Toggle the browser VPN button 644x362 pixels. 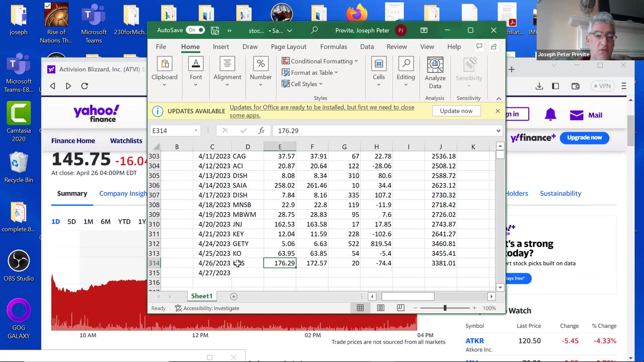pyautogui.click(x=602, y=86)
